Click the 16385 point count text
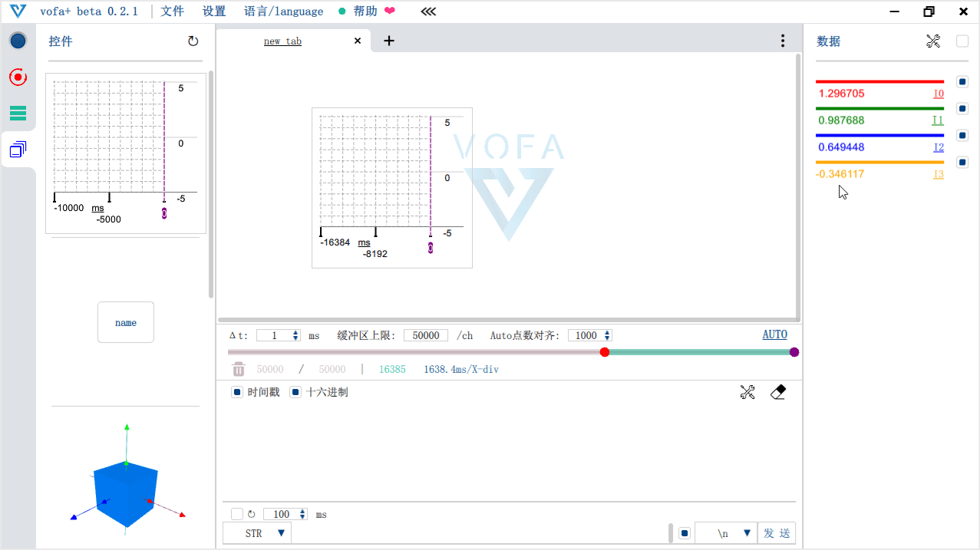980x550 pixels. click(x=392, y=369)
